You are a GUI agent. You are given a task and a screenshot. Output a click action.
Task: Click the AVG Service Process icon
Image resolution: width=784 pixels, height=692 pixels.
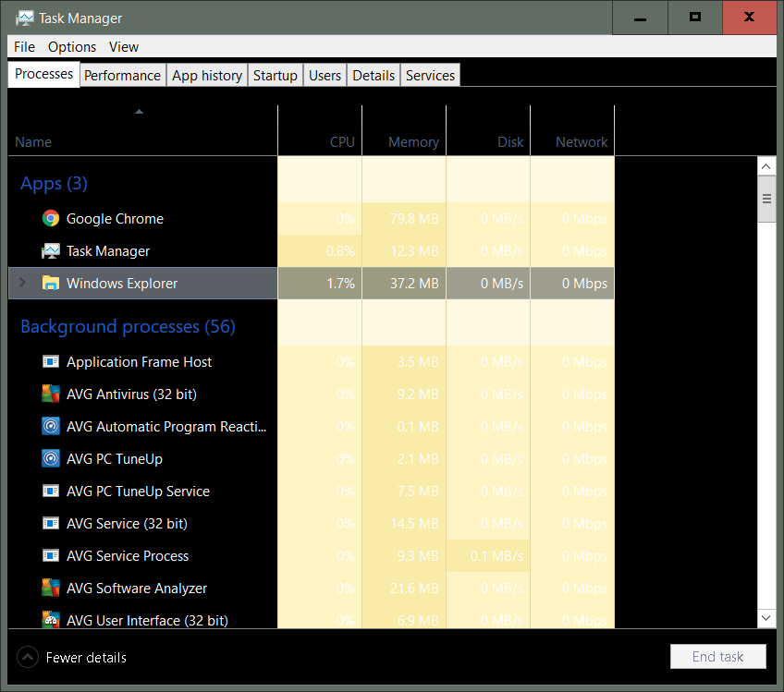coord(51,555)
